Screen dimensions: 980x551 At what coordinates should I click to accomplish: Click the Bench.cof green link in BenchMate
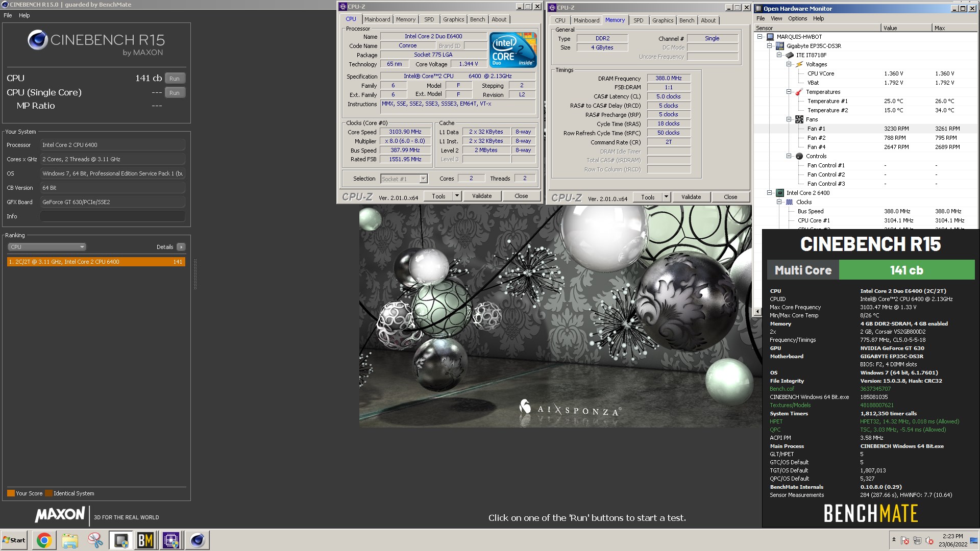pyautogui.click(x=782, y=389)
